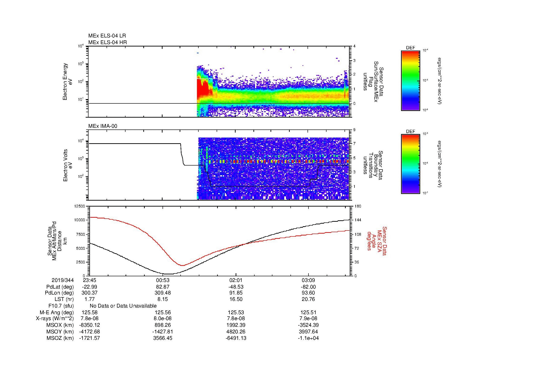The height and width of the screenshot is (392, 555).
Task: Click 'No Data or Data Unavailable' text
Action: [x=123, y=306]
